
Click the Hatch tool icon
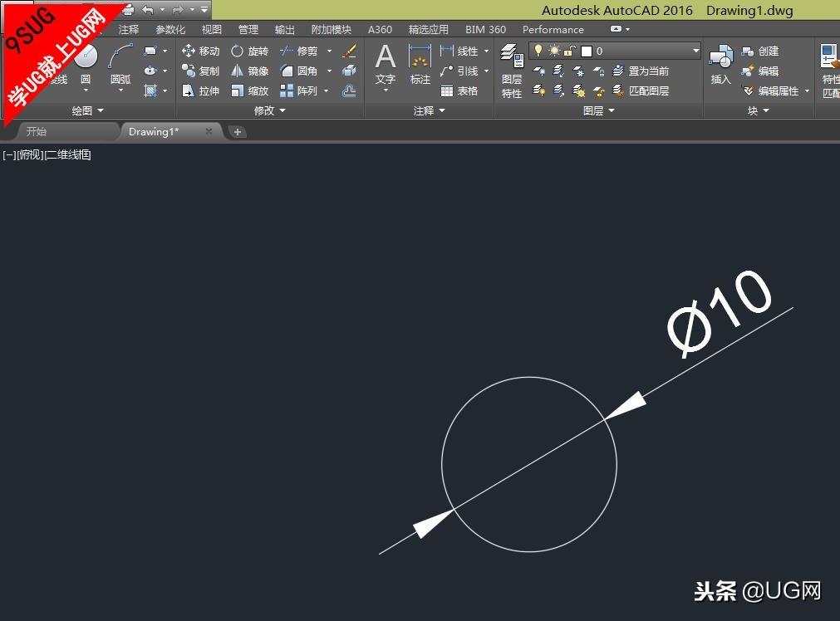(x=150, y=90)
